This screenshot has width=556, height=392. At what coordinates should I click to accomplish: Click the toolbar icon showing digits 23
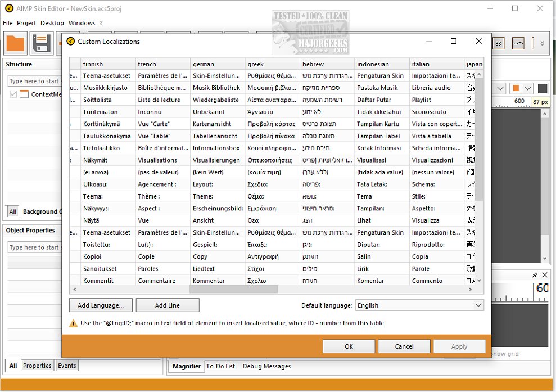click(x=499, y=43)
